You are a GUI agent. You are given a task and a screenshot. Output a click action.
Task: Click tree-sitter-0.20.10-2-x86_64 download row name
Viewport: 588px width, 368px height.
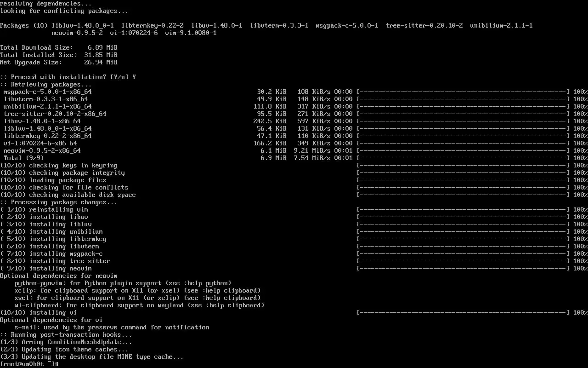pyautogui.click(x=55, y=114)
